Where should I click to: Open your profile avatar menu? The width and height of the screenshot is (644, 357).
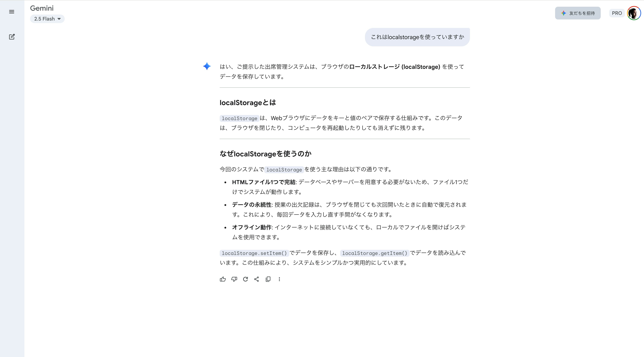[633, 13]
